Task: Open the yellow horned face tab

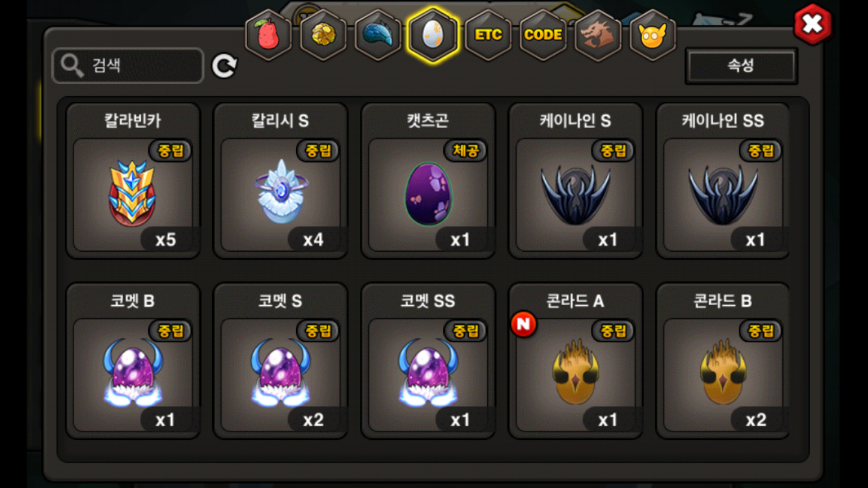Action: click(x=653, y=34)
